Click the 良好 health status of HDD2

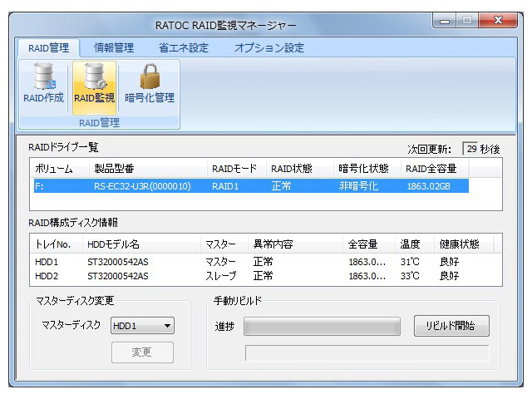pos(449,276)
